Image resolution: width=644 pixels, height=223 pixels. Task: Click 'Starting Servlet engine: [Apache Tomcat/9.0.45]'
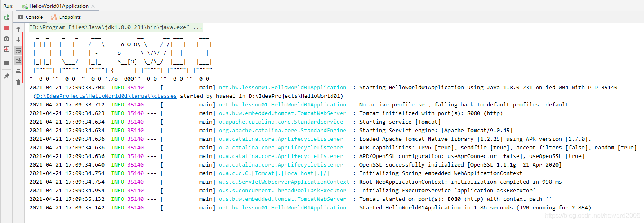click(436, 131)
